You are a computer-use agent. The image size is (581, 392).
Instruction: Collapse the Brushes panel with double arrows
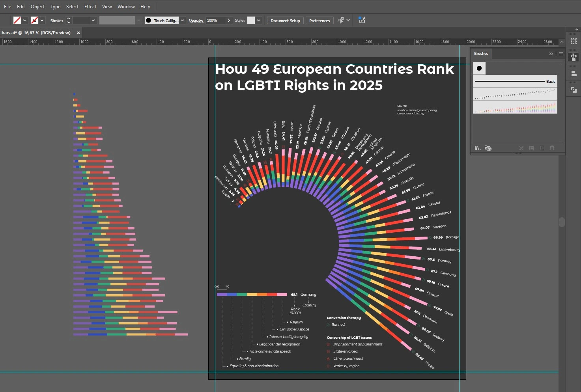[551, 54]
